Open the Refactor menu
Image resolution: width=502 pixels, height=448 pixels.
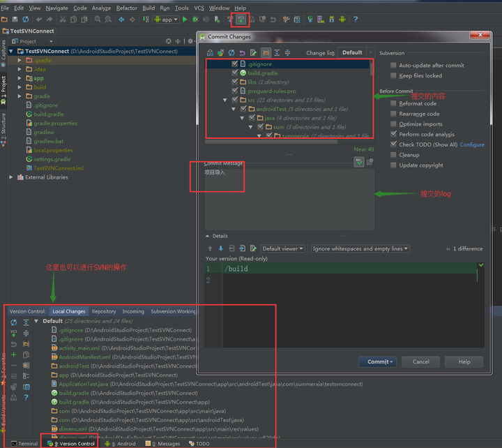(127, 8)
